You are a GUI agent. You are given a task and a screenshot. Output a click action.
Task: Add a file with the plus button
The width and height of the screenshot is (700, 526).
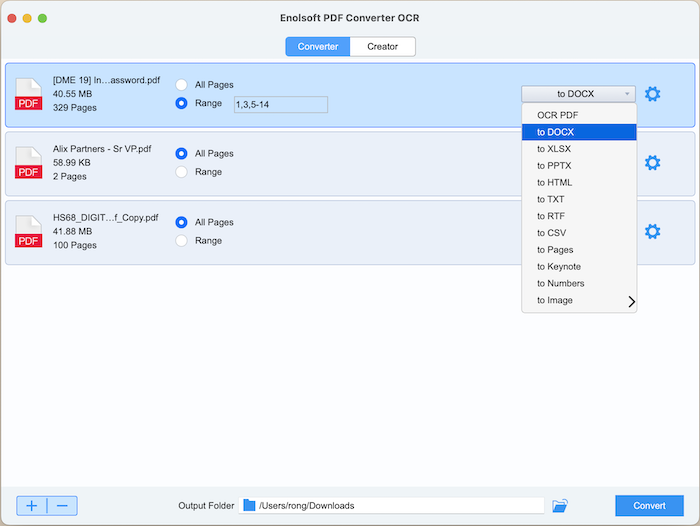(32, 505)
